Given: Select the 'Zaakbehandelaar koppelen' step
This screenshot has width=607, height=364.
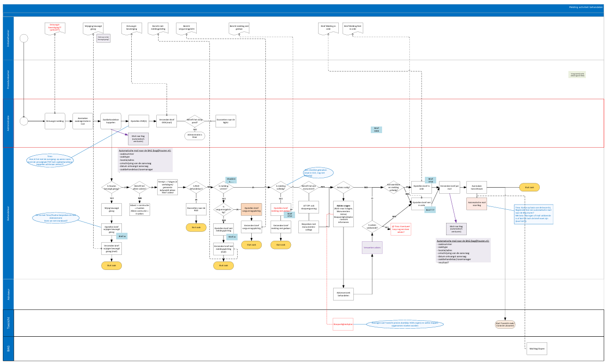Looking at the screenshot, I should coord(111,121).
